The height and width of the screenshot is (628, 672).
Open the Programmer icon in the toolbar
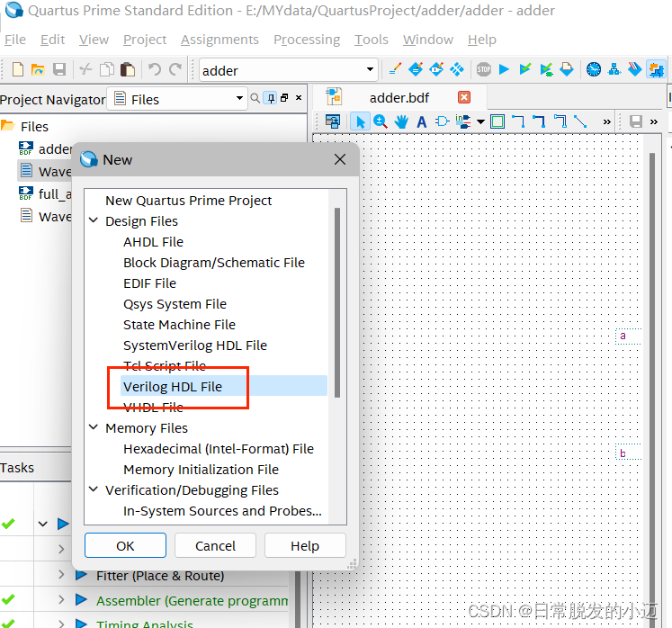635,69
